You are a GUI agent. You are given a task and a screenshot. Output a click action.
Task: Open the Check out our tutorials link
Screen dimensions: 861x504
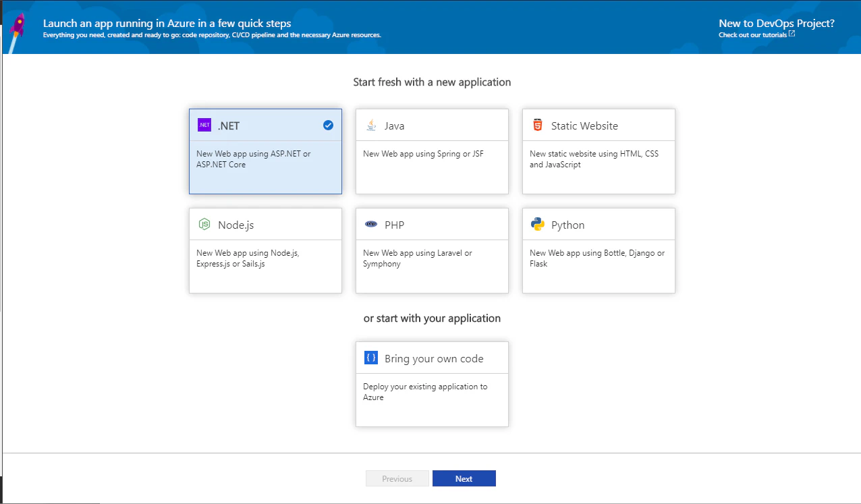tap(752, 34)
